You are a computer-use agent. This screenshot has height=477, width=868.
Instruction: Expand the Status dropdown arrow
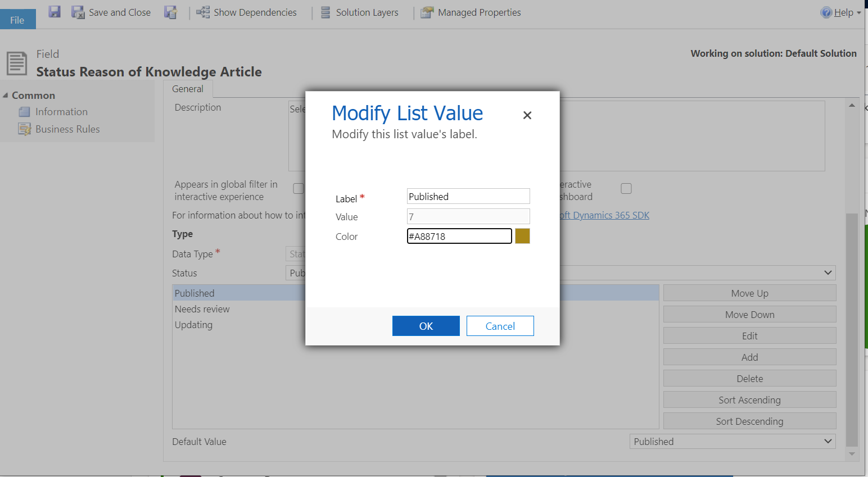coord(828,273)
